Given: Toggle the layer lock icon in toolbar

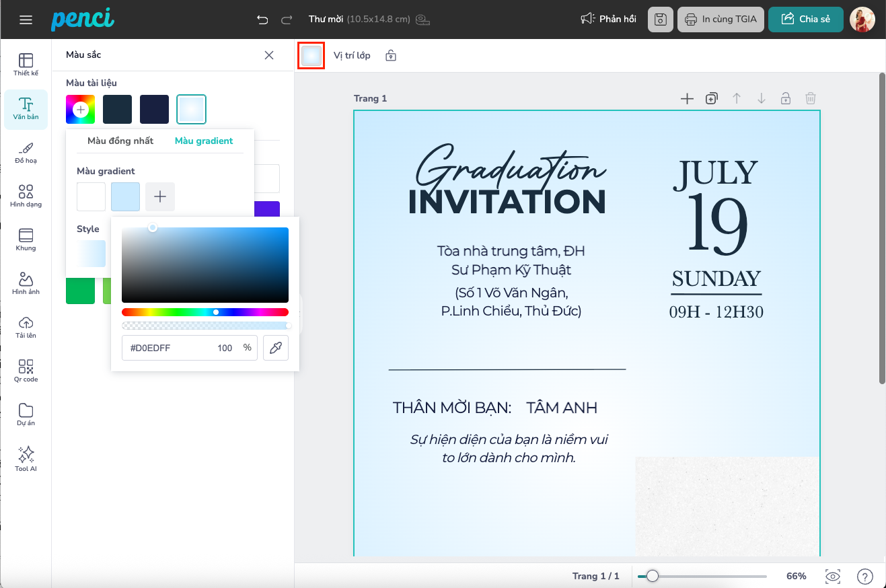Looking at the screenshot, I should pos(391,56).
